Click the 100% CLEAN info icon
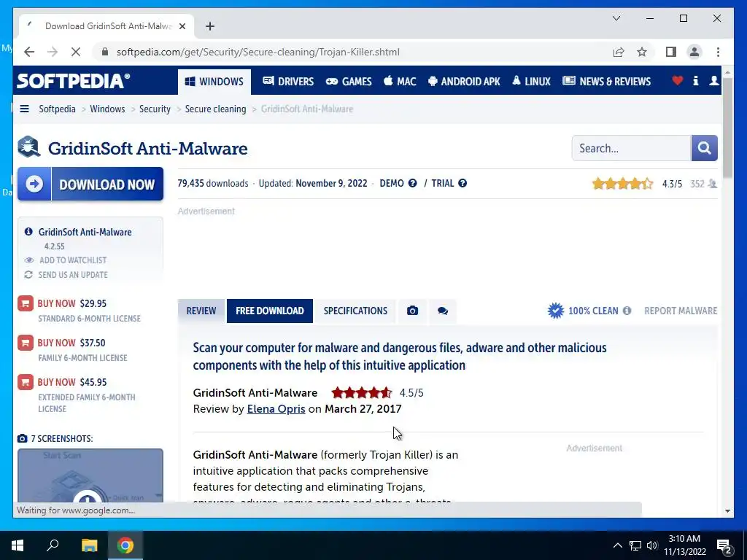The width and height of the screenshot is (747, 560). tap(627, 311)
